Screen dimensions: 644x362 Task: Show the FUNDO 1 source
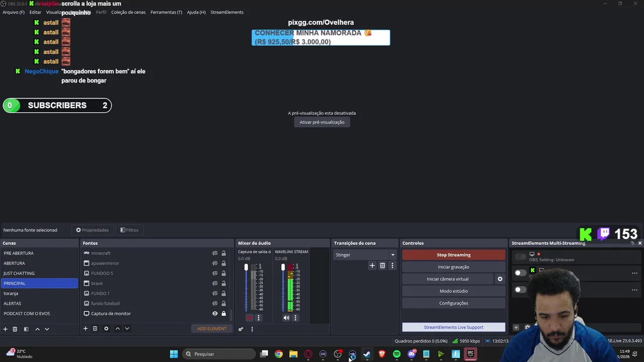tap(215, 294)
